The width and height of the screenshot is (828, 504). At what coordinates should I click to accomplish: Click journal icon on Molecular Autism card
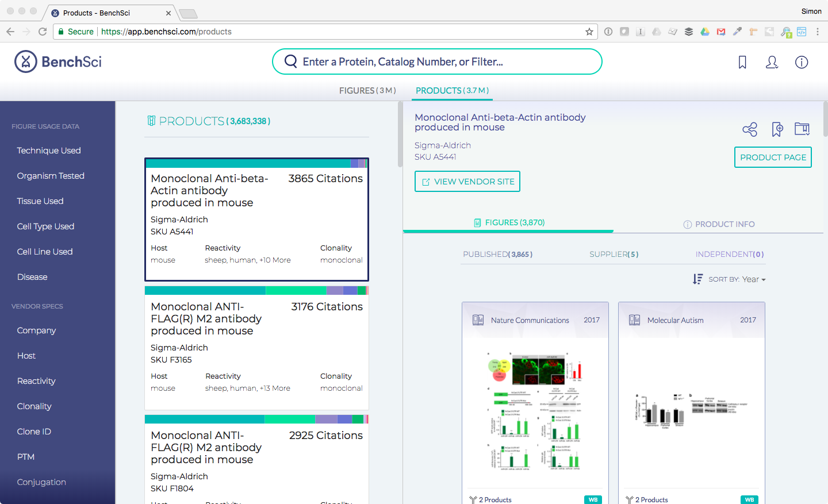[x=634, y=320]
